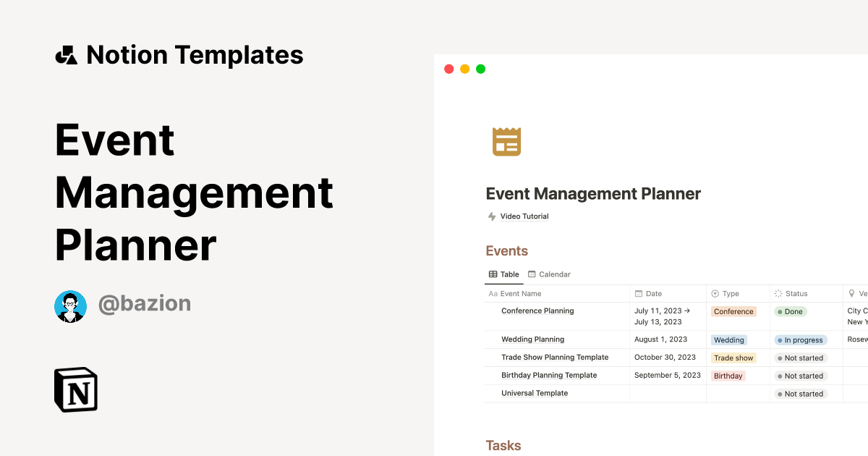Open the Status dropdown showing In progress
The image size is (868, 456).
[x=801, y=339]
